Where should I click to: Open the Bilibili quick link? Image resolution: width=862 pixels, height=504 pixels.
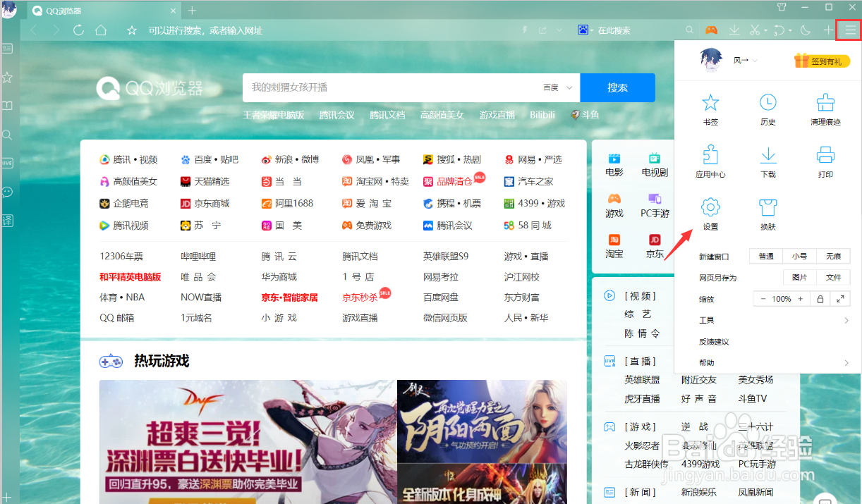click(542, 115)
